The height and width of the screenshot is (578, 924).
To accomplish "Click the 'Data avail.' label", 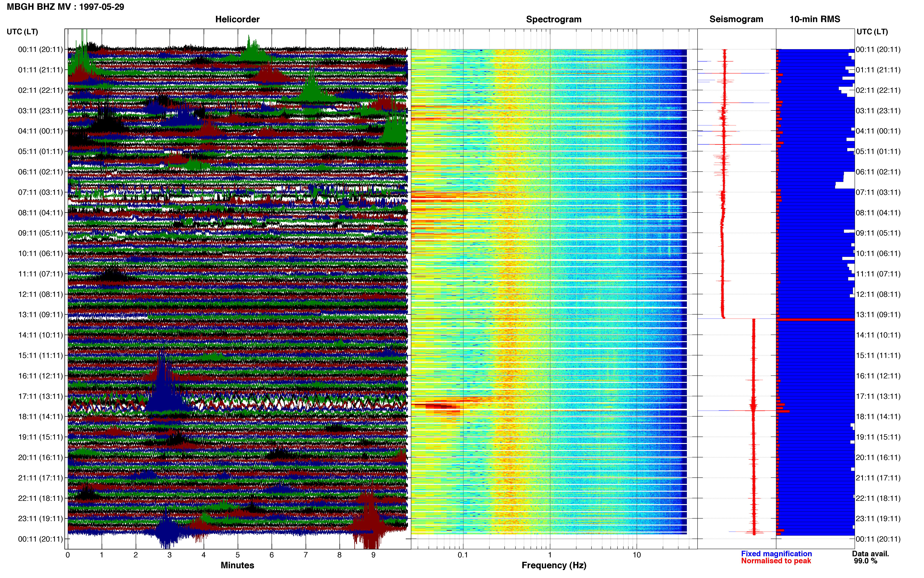I will (x=870, y=554).
